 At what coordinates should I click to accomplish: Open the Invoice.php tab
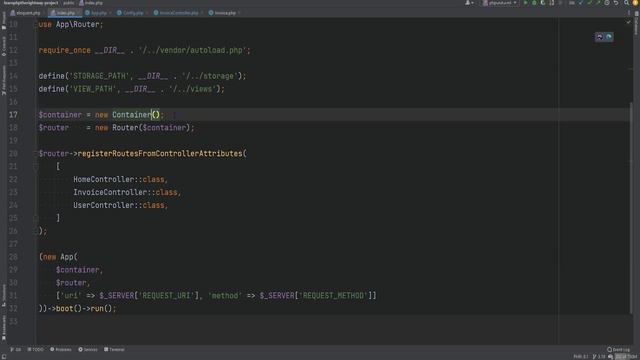[x=224, y=13]
